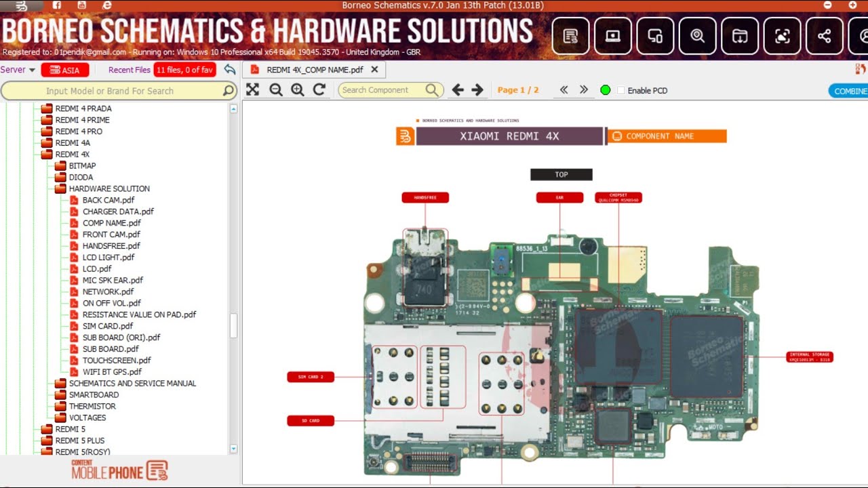Click the HANDSFREE label on the board diagram
Screen dimensions: 868x488
pos(425,198)
